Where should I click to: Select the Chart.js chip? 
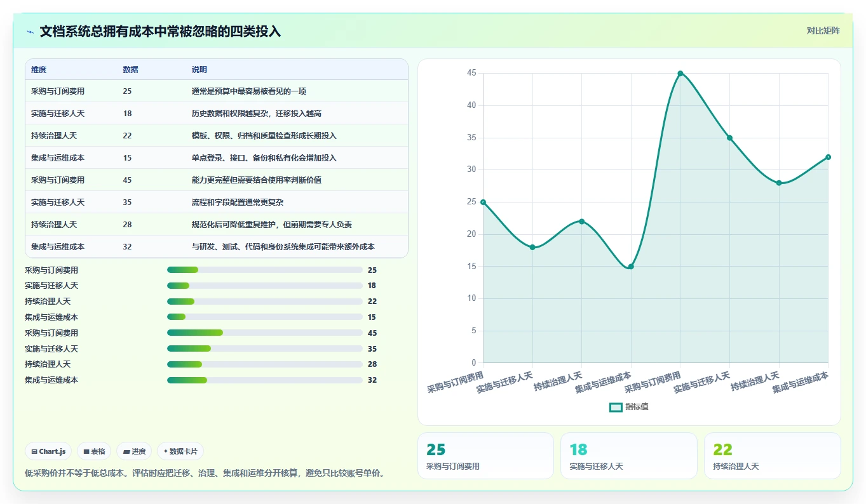tap(48, 451)
